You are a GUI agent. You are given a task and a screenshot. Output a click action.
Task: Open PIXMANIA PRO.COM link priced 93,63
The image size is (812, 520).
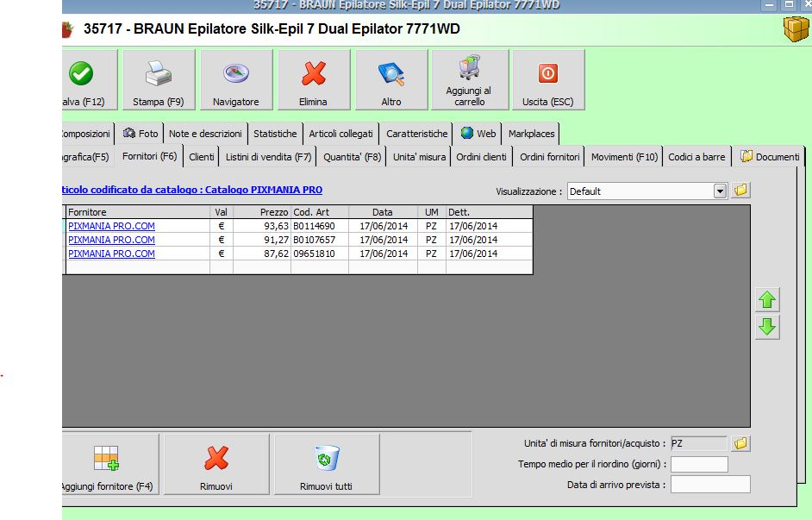(111, 226)
